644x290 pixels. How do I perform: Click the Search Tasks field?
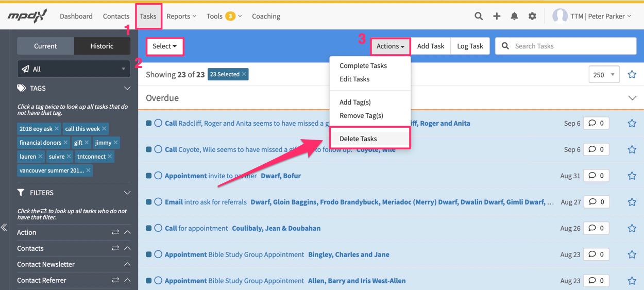(566, 46)
